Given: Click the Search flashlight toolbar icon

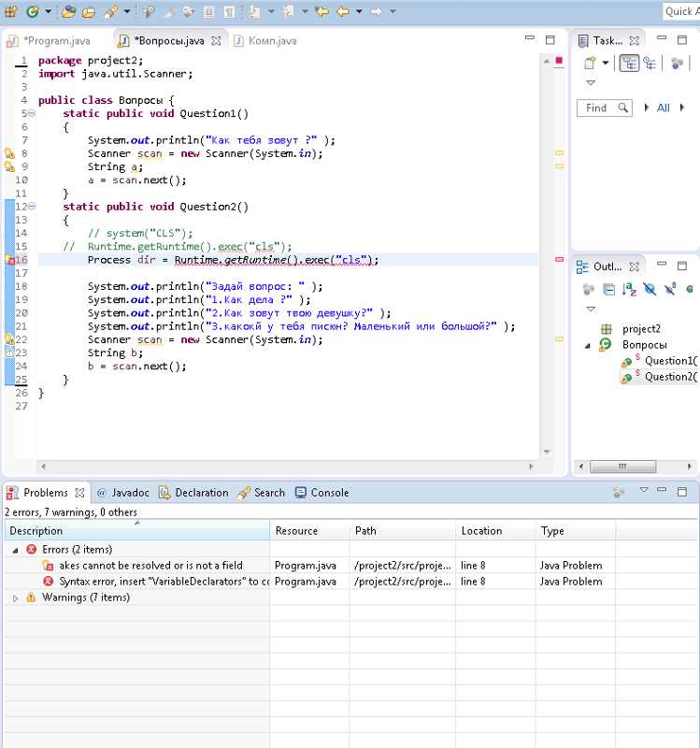Looking at the screenshot, I should pos(110,11).
